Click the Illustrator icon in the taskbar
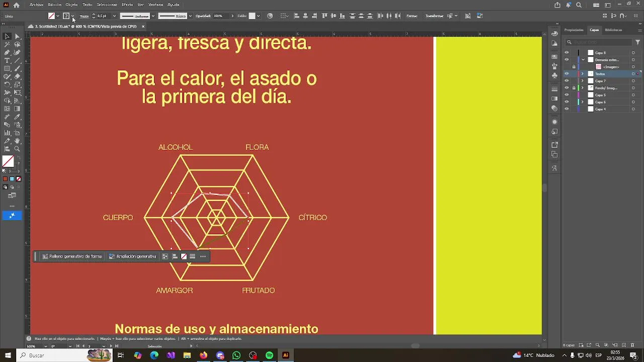 pyautogui.click(x=285, y=355)
